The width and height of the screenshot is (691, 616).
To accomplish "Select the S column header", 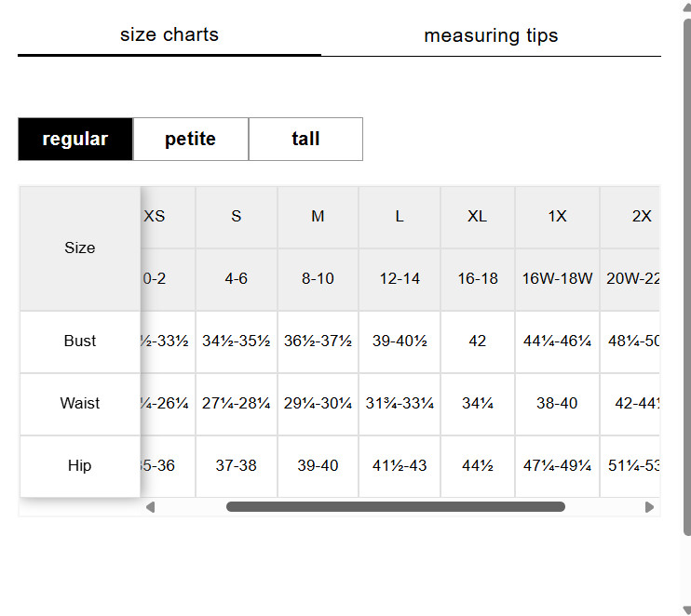I will [237, 217].
